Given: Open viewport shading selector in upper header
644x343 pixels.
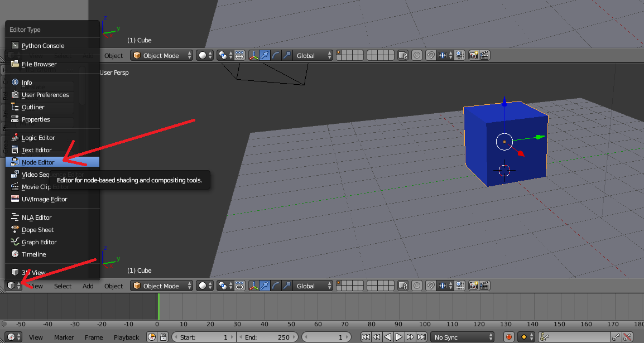Looking at the screenshot, I should tap(205, 55).
